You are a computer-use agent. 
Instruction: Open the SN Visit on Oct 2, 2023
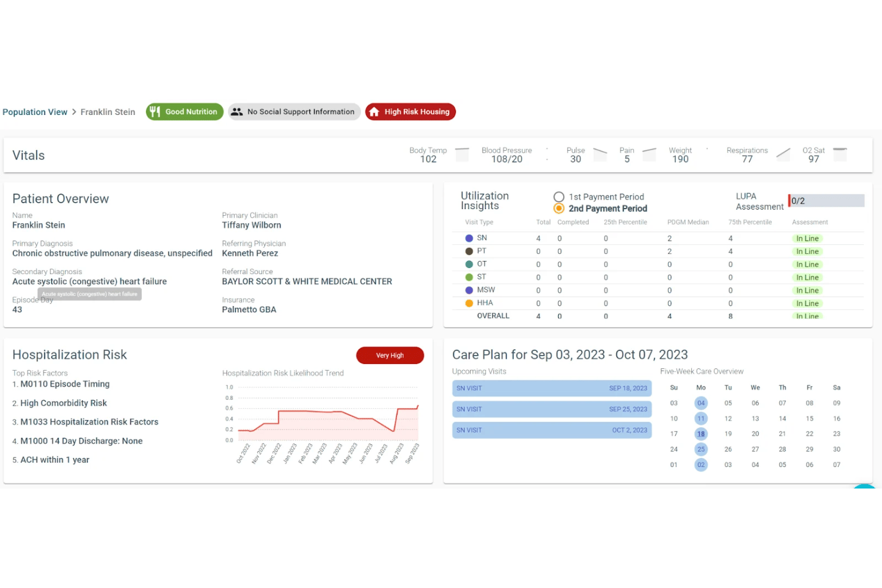pos(552,430)
